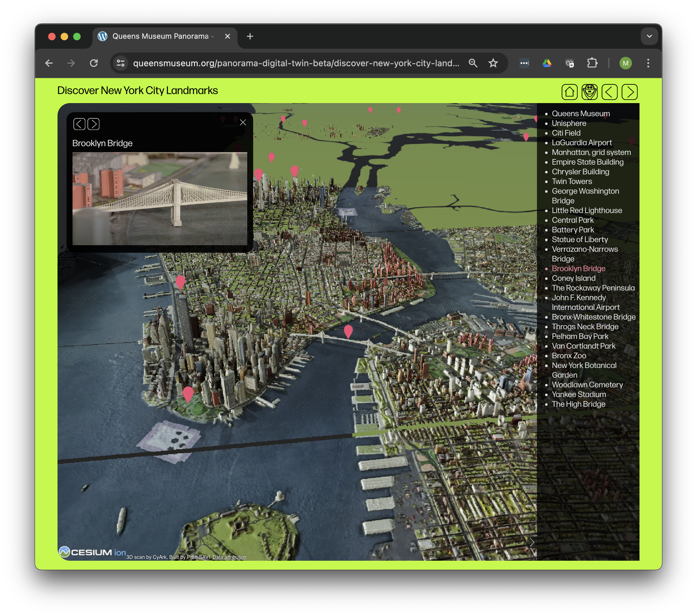Select Yankee Stadium in the landmark list
This screenshot has width=697, height=616.
click(579, 394)
